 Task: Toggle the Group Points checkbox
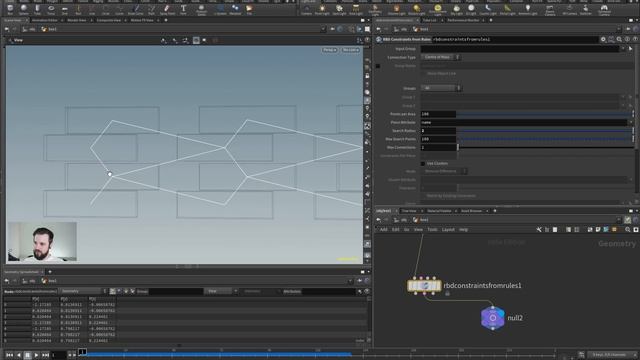[378, 66]
